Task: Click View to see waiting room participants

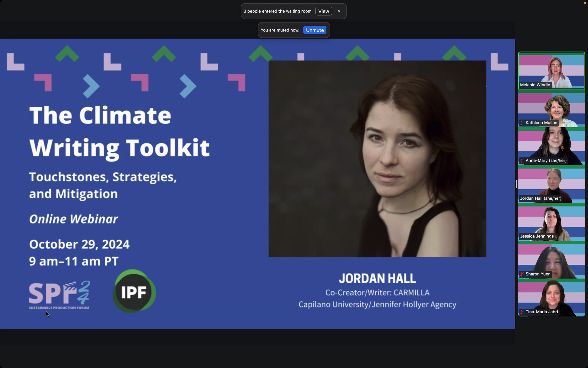Action: pyautogui.click(x=323, y=11)
